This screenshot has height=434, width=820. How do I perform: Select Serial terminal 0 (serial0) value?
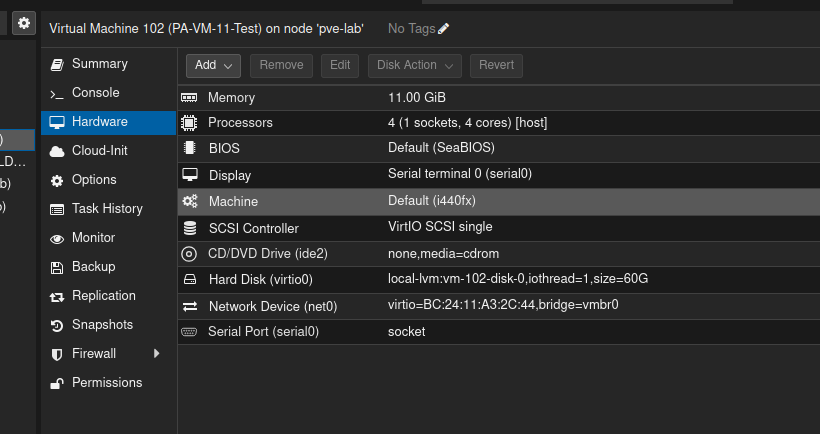(460, 174)
